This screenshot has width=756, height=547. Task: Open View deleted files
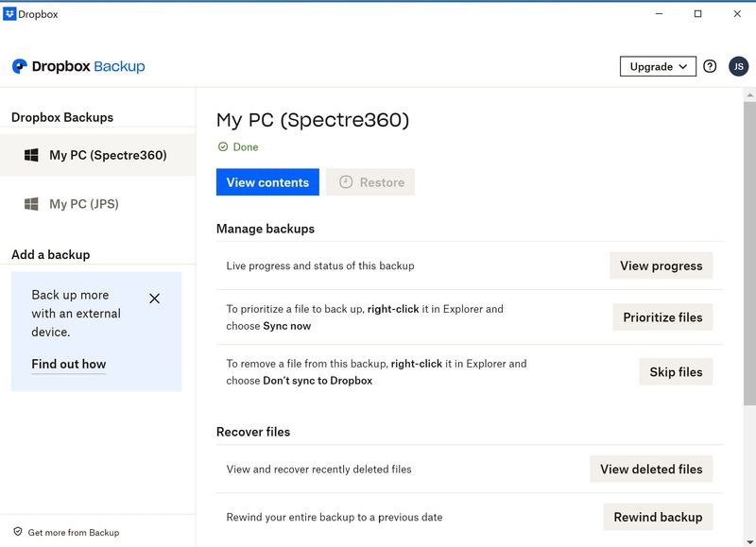pyautogui.click(x=651, y=469)
